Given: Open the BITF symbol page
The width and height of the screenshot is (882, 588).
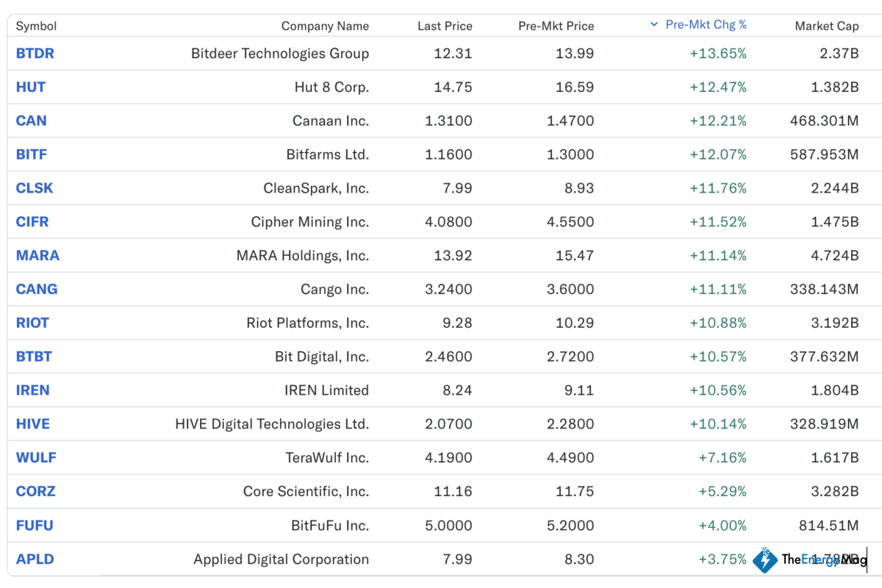Looking at the screenshot, I should coord(32,155).
